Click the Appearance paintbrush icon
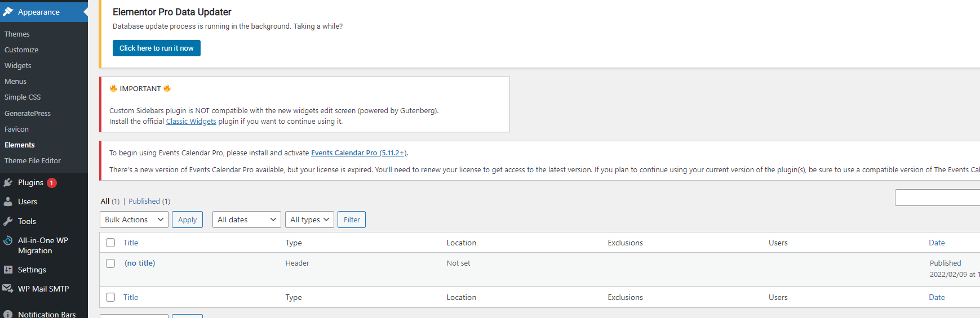980x318 pixels. click(x=8, y=12)
